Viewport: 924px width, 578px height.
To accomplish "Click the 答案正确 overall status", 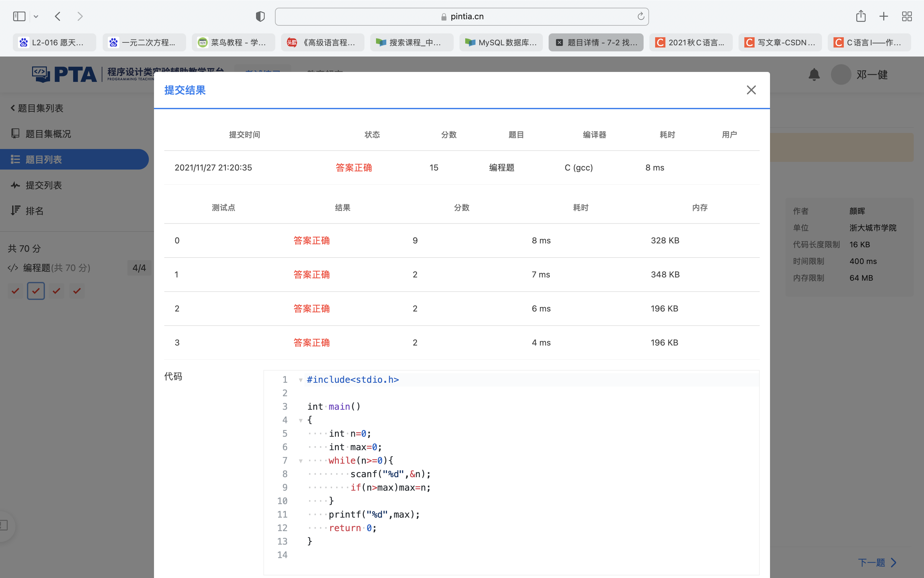I will click(x=354, y=167).
